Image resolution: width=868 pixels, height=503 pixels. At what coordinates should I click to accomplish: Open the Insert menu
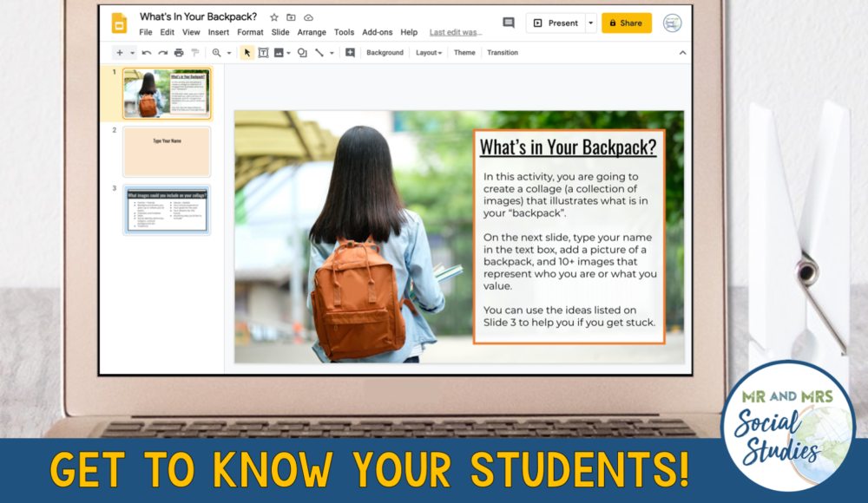pos(219,32)
